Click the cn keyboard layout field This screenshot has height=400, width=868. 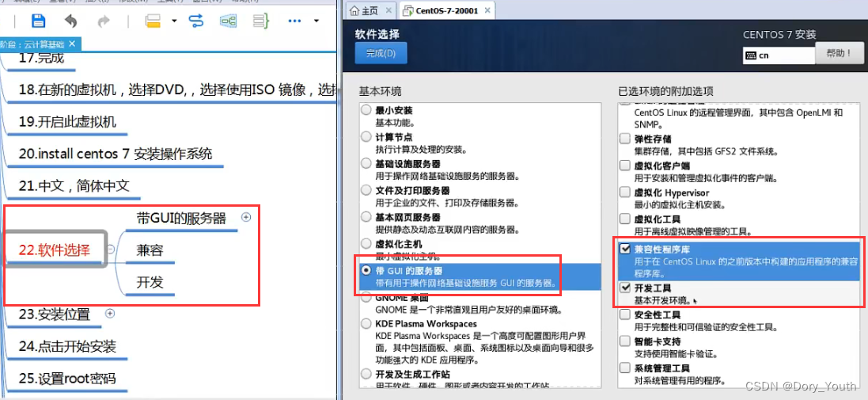click(779, 55)
